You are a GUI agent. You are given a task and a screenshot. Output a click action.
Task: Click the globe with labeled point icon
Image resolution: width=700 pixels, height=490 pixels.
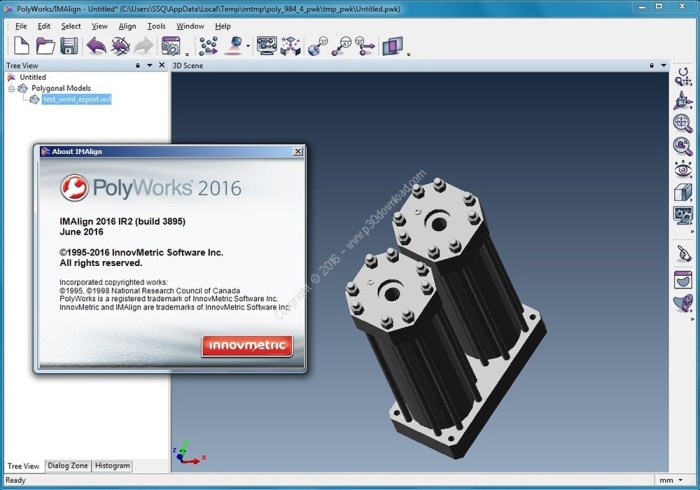click(x=317, y=46)
